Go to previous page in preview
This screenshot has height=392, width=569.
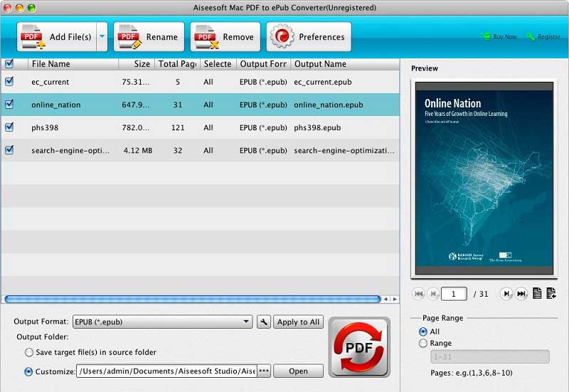pos(433,294)
